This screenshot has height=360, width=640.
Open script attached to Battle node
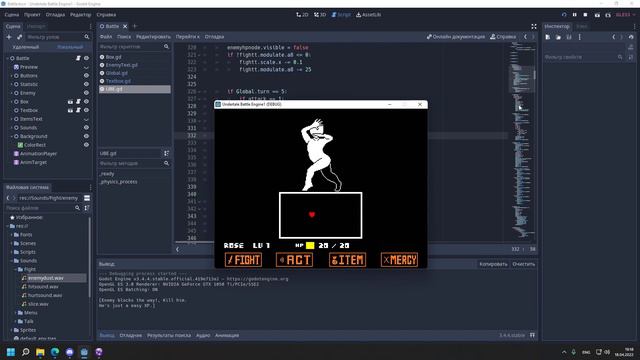pos(78,58)
